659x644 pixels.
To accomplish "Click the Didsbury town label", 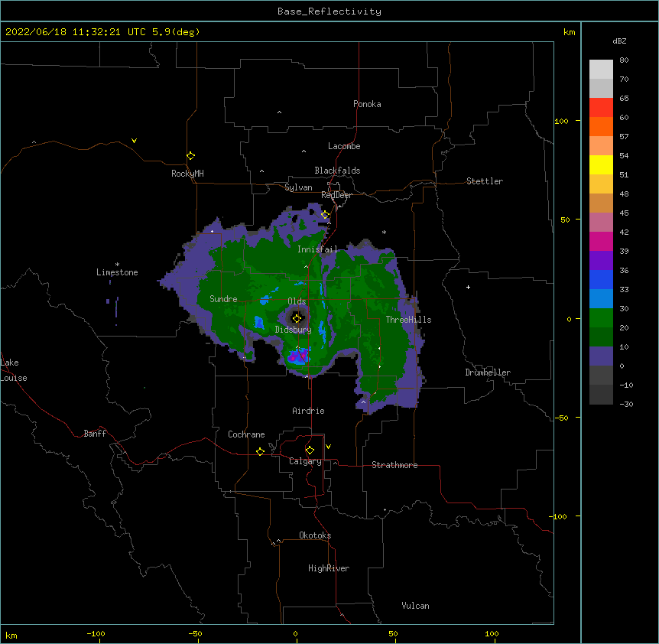I will pos(294,330).
